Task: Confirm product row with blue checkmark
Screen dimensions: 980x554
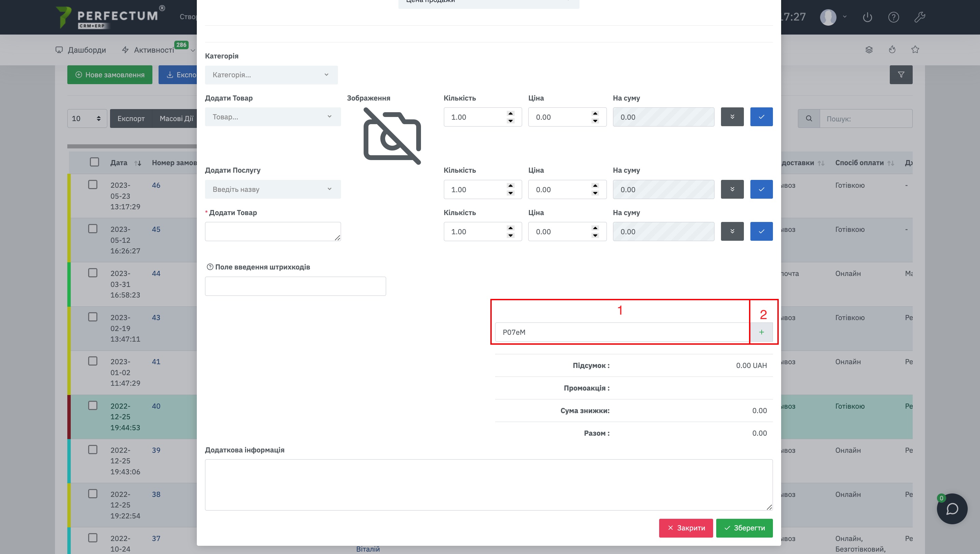Action: point(761,117)
